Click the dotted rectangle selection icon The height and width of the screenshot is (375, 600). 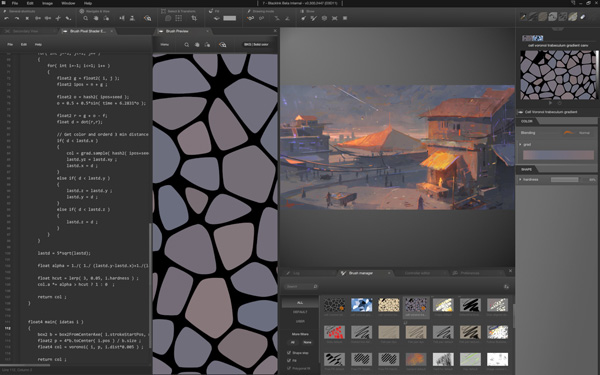178,18
